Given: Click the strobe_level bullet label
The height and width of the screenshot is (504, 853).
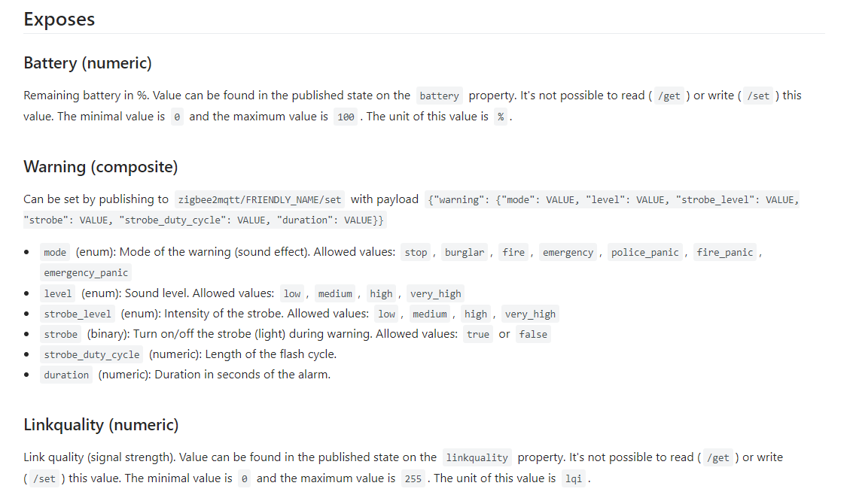Looking at the screenshot, I should pos(77,314).
